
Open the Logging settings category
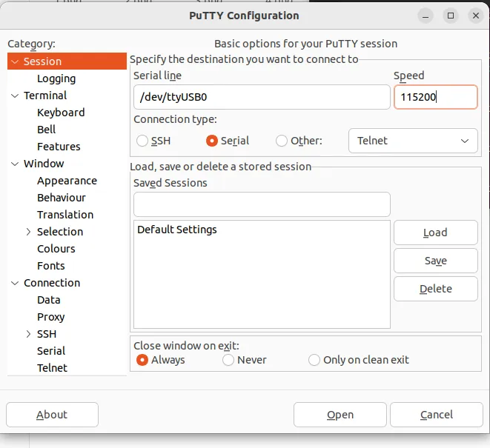pos(56,78)
